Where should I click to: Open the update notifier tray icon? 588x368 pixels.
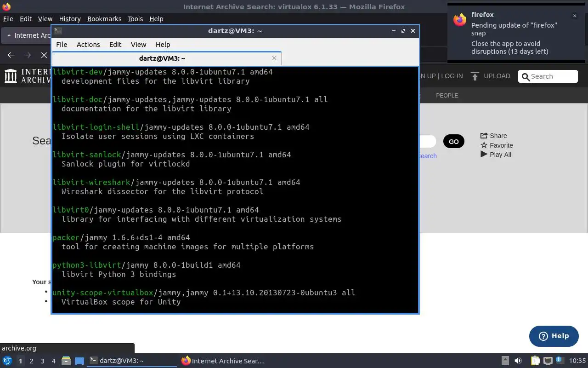point(560,360)
